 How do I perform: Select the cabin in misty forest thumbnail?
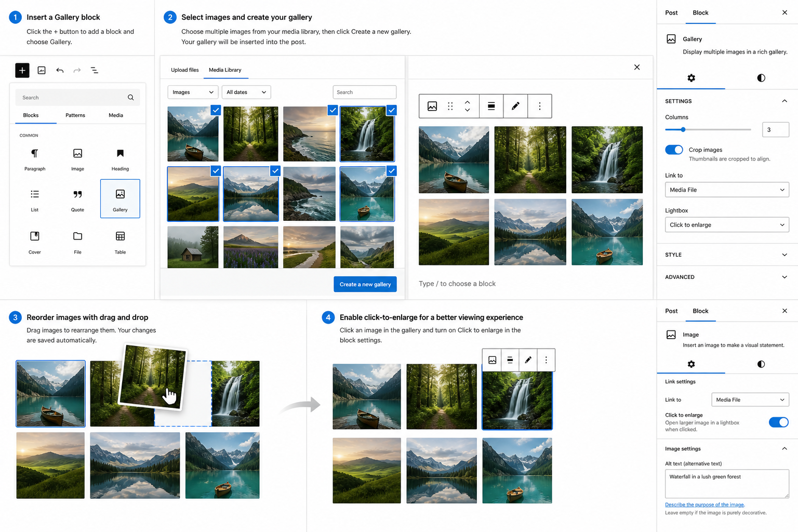click(x=193, y=247)
